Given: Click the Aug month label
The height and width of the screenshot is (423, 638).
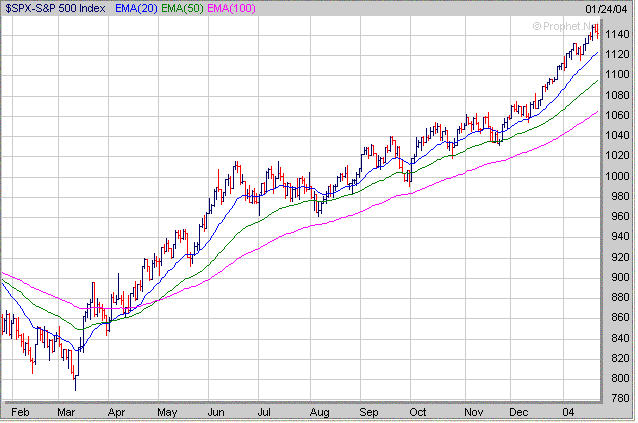Looking at the screenshot, I should [319, 412].
